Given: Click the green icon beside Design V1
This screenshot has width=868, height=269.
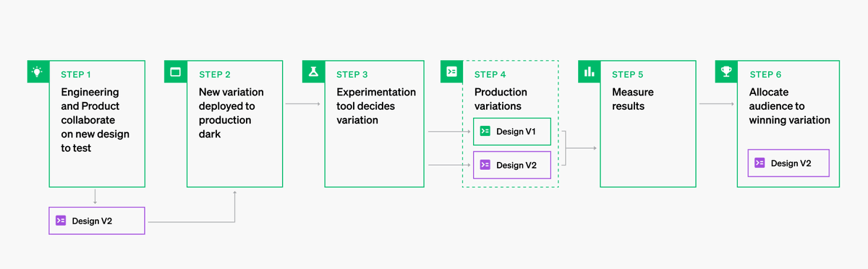Looking at the screenshot, I should [x=485, y=132].
